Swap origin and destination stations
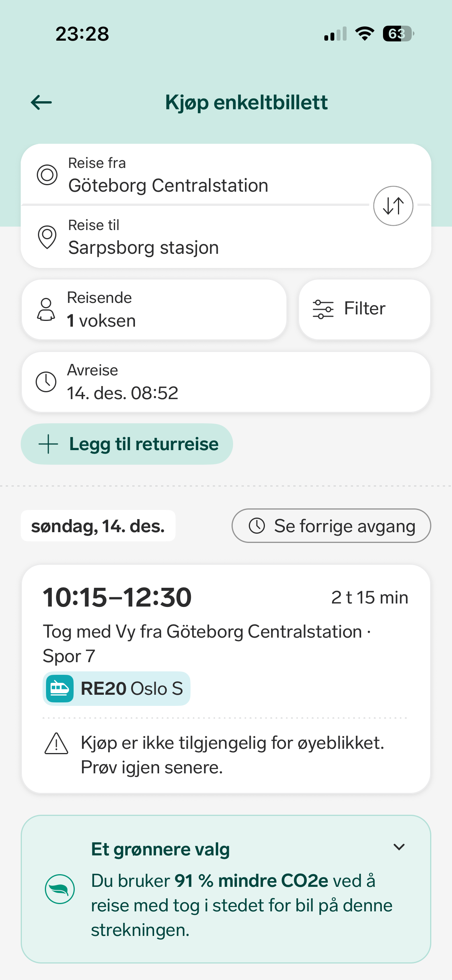The height and width of the screenshot is (980, 452). point(393,206)
